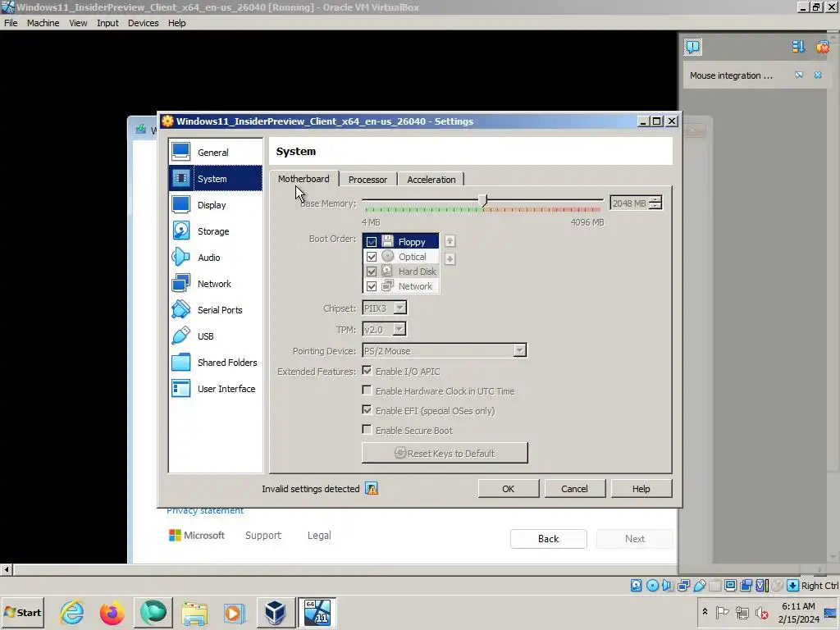
Task: Open the Machine menu
Action: 43,23
